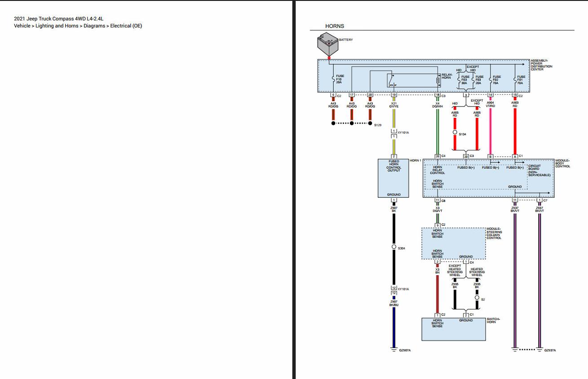Click connector pin 18 labeled C3
588x379 pixels.
point(438,95)
